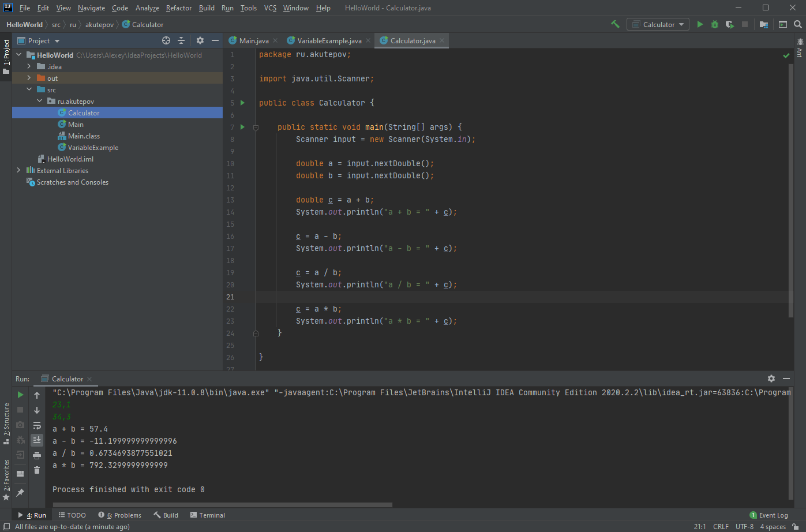The image size is (806, 532).
Task: Open Project Structure icon
Action: tap(764, 24)
